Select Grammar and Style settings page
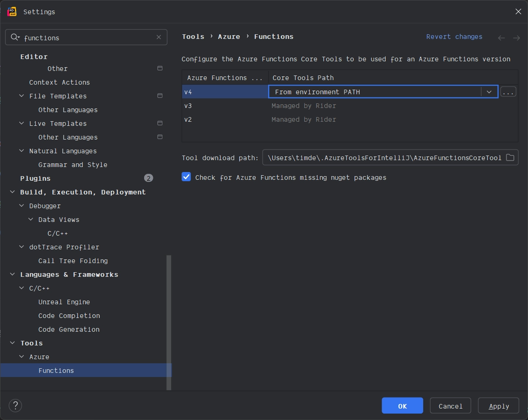This screenshot has width=528, height=420. pos(73,165)
